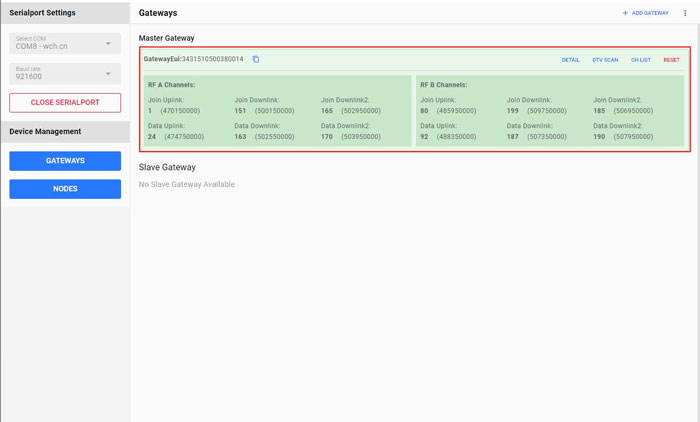This screenshot has height=422, width=700.
Task: Click the Serialport Settings header
Action: 42,13
